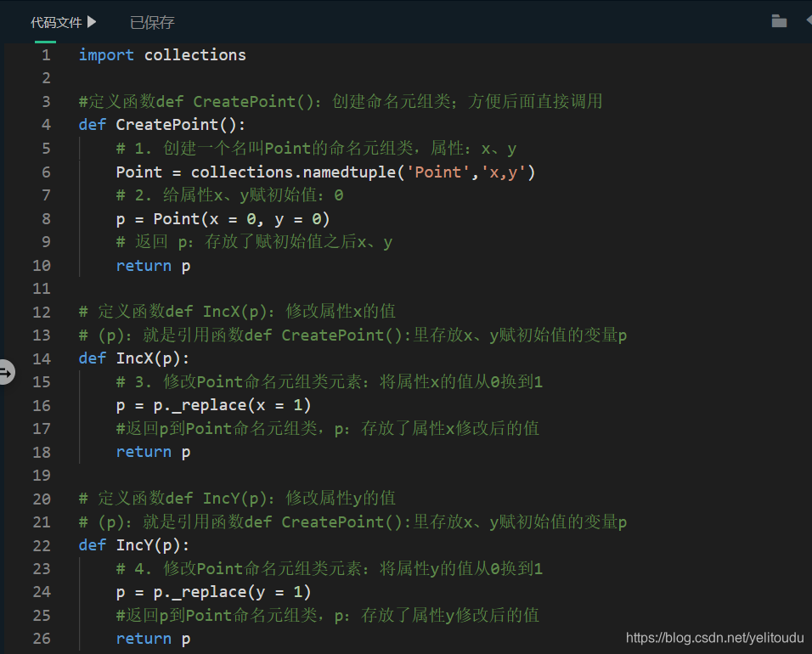This screenshot has height=654, width=812.
Task: Click 'return p' on line 26
Action: 153,639
